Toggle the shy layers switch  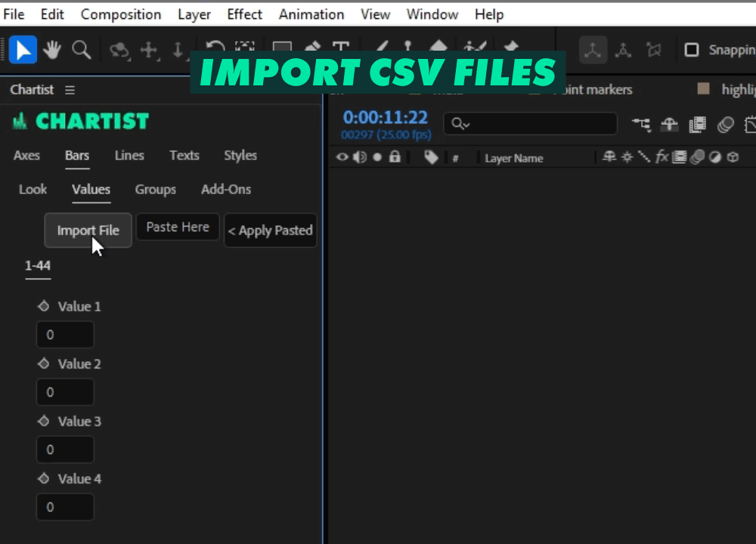click(668, 125)
